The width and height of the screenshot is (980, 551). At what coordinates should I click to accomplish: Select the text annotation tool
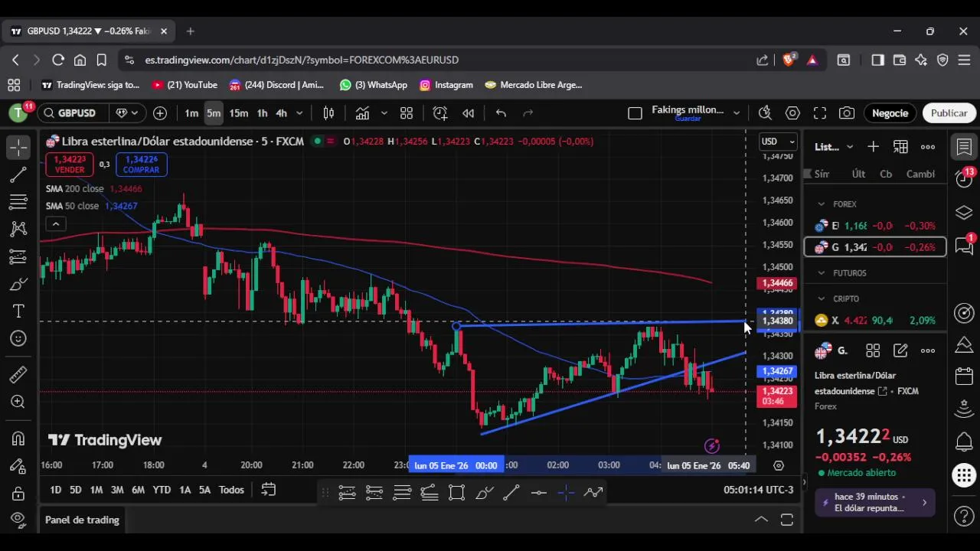click(x=18, y=311)
